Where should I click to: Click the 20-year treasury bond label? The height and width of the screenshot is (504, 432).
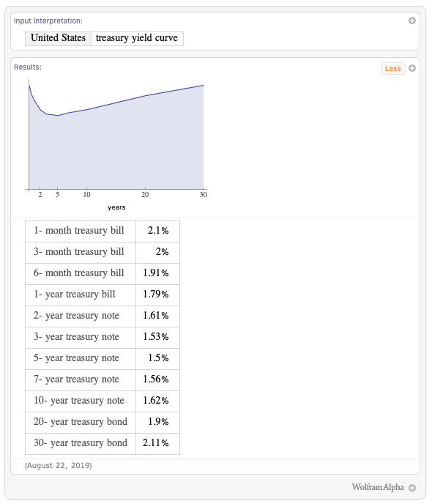point(81,422)
